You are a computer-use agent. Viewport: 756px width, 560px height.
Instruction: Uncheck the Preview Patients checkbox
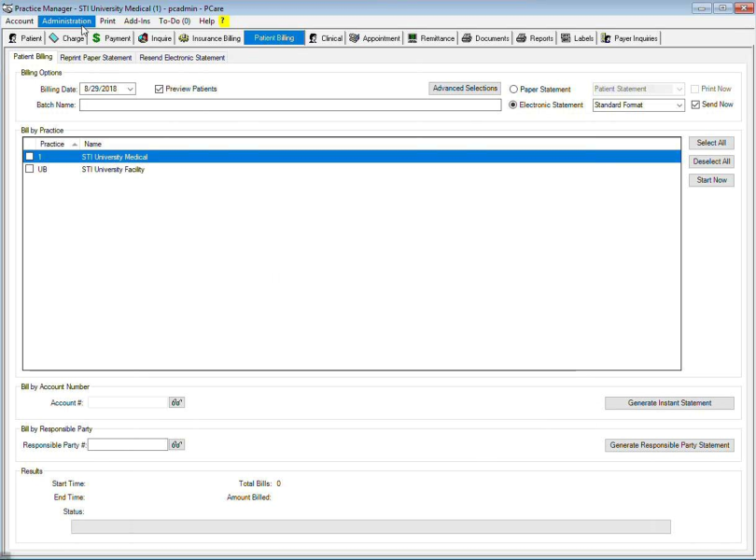click(159, 90)
